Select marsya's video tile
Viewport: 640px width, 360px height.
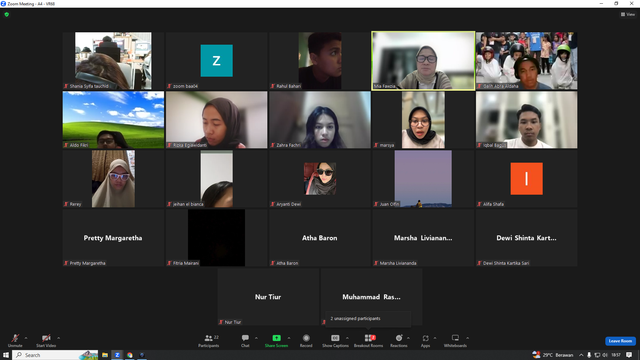point(423,120)
